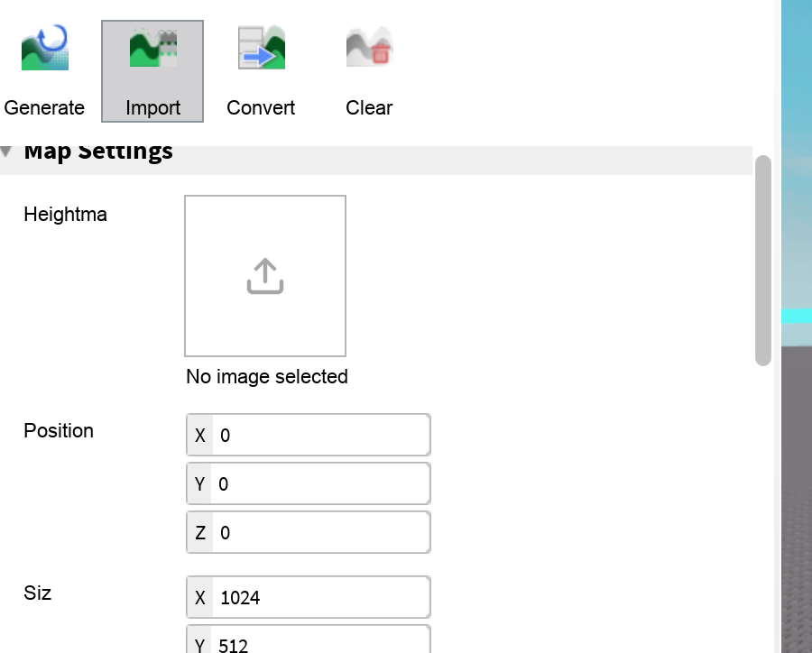Click the heightmap upload arrow icon
Screen dimensions: 812x653
click(x=265, y=277)
